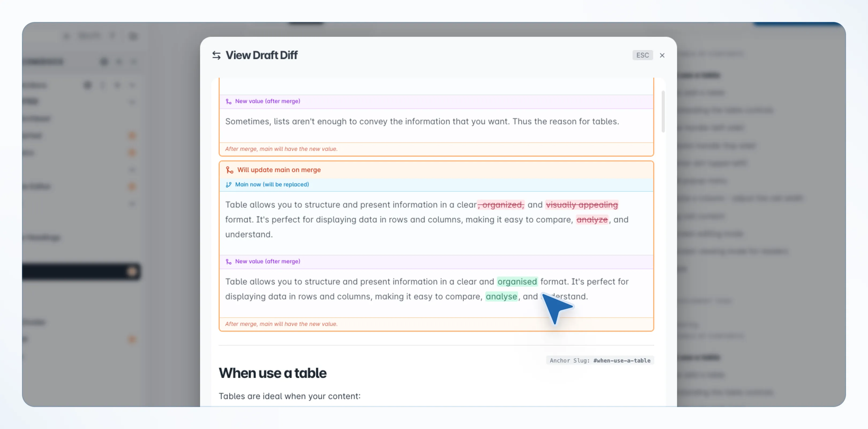This screenshot has height=429, width=868.
Task: Close the View Draft Diff dialog
Action: [x=662, y=55]
